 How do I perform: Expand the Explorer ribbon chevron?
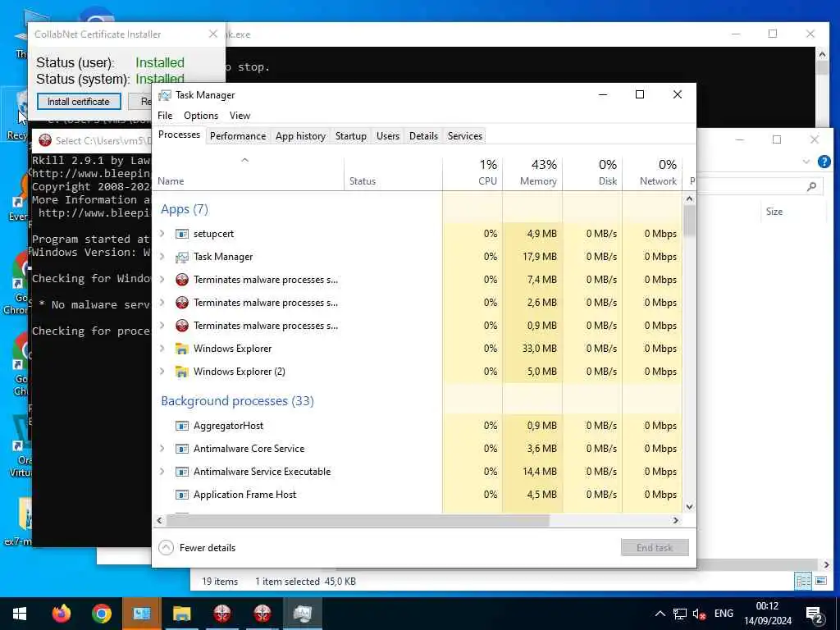[x=806, y=162]
